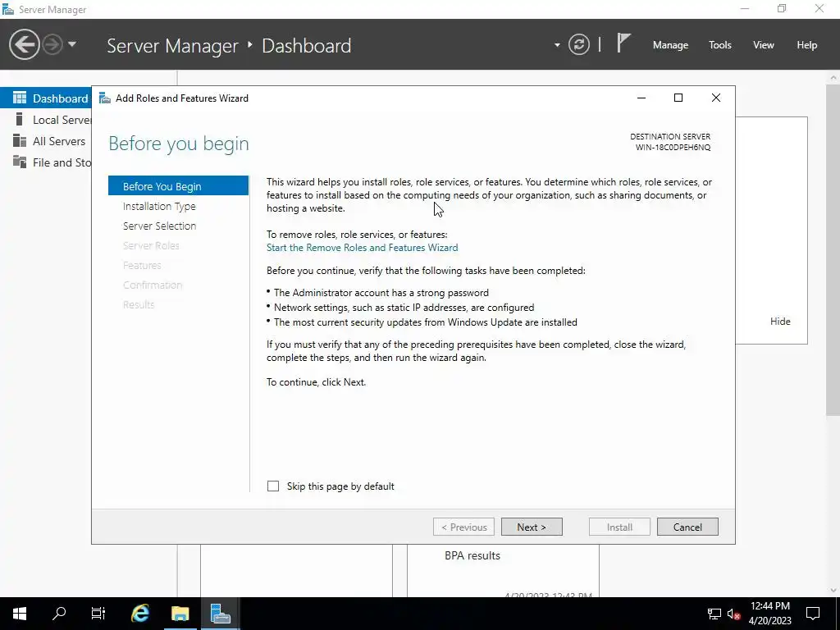Screen dimensions: 840x630
Task: Open the Tools menu
Action: tap(719, 45)
